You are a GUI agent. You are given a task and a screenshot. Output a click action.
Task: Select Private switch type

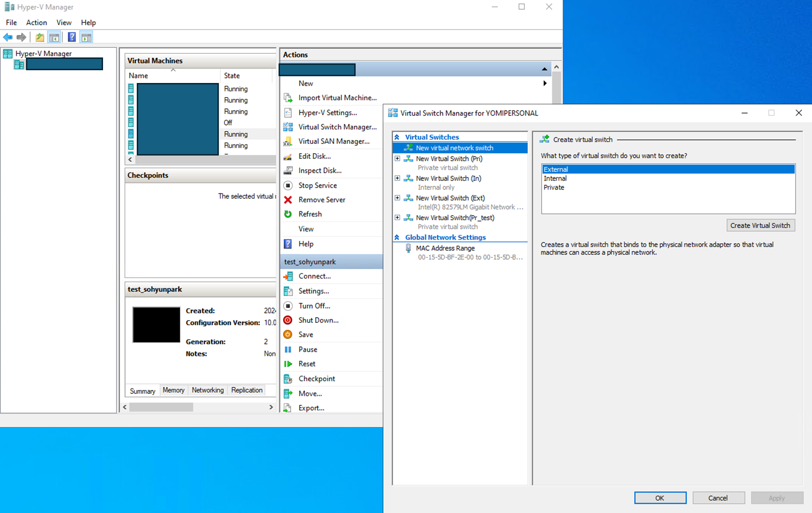pyautogui.click(x=668, y=187)
